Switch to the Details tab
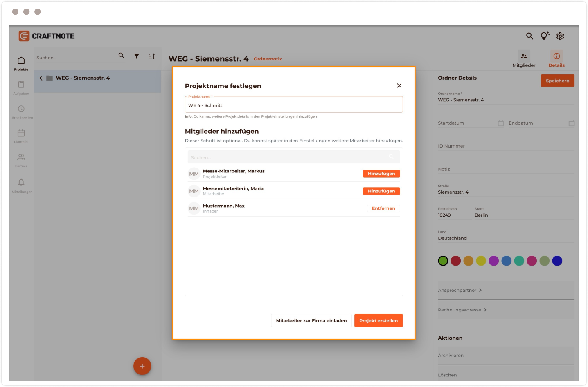588x387 pixels. click(x=556, y=59)
